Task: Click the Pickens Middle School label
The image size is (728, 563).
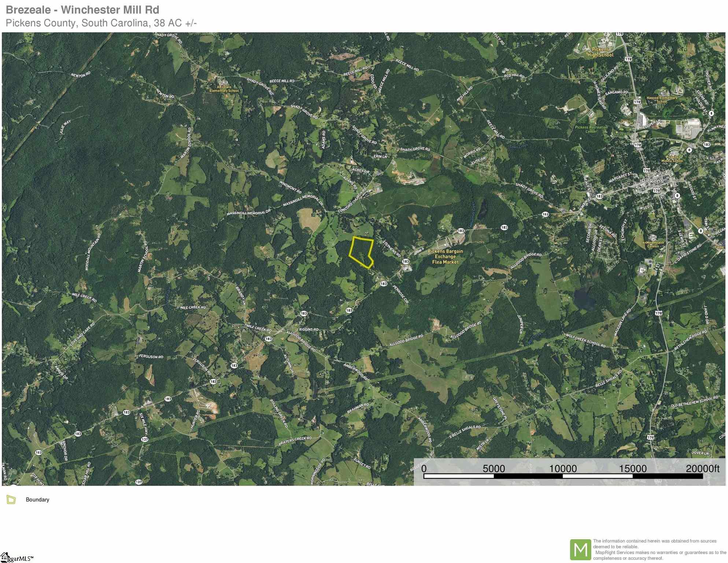Action: [672, 159]
